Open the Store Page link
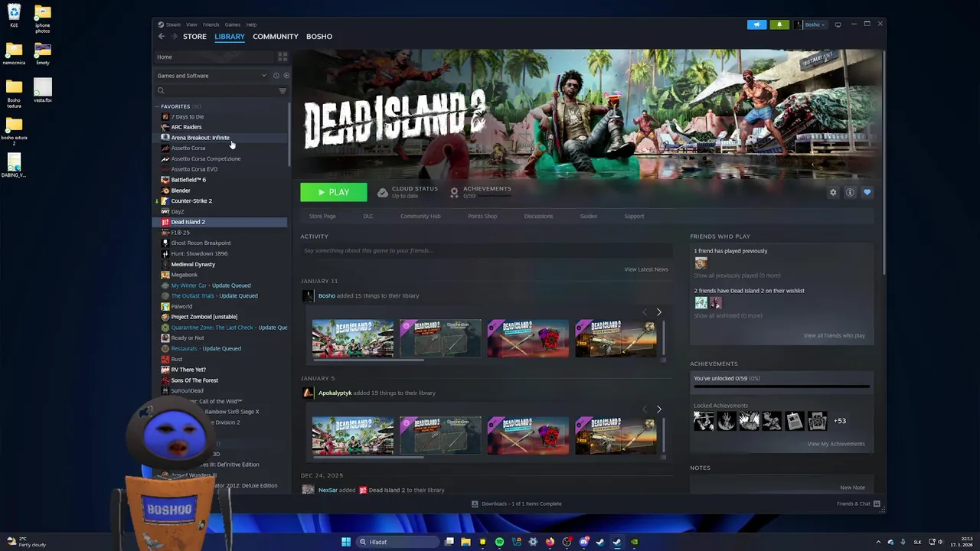 [322, 217]
